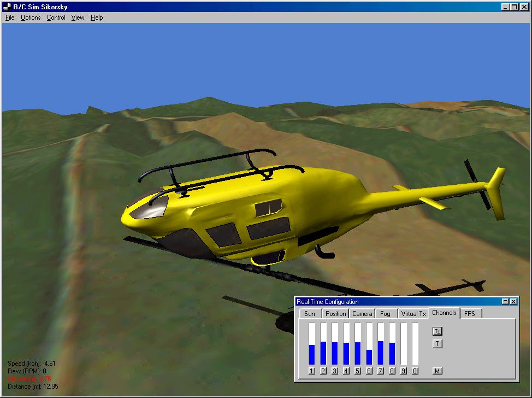Screen dimensions: 532x398
Task: Click the film-strip icon in the Channels panel
Action: tap(436, 332)
